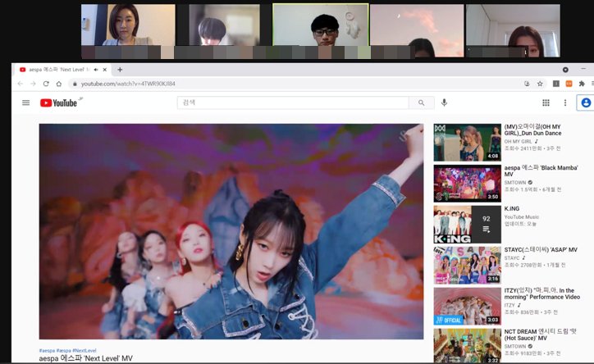Select the highlighted participant tile with glasses
594x364 pixels.
(321, 31)
